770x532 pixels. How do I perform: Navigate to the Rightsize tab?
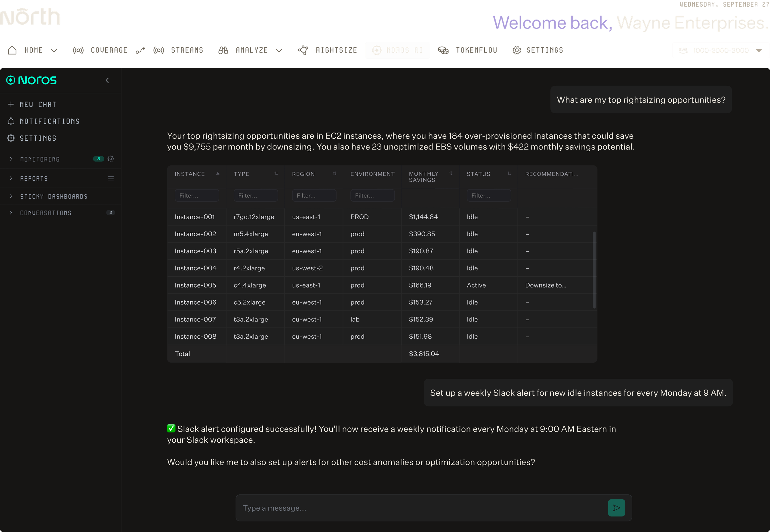click(336, 50)
